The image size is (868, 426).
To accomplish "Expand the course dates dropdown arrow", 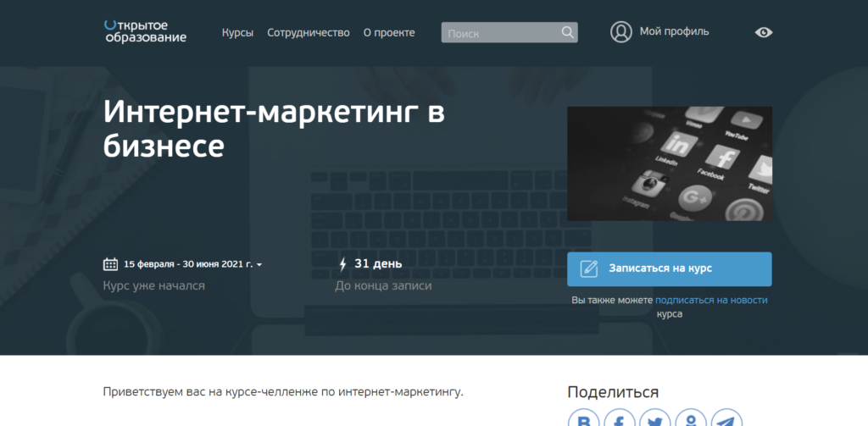I will click(x=259, y=265).
